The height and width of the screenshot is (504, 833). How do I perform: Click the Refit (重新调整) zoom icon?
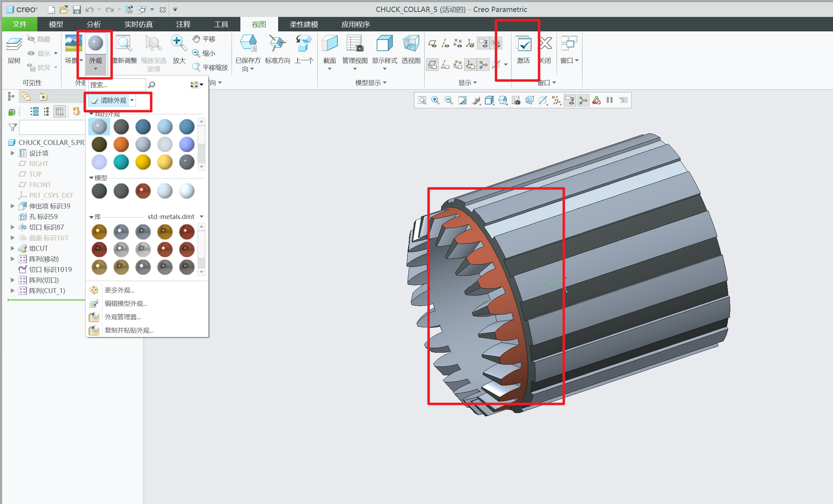[124, 44]
